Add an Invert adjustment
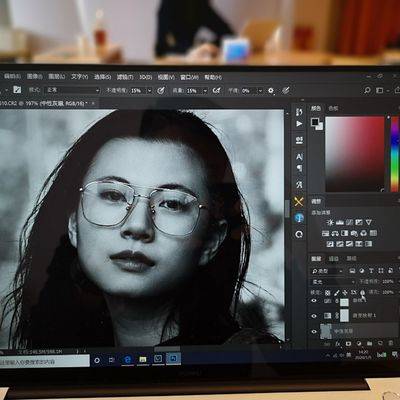Screen dimensions: 400x400 coord(330,244)
